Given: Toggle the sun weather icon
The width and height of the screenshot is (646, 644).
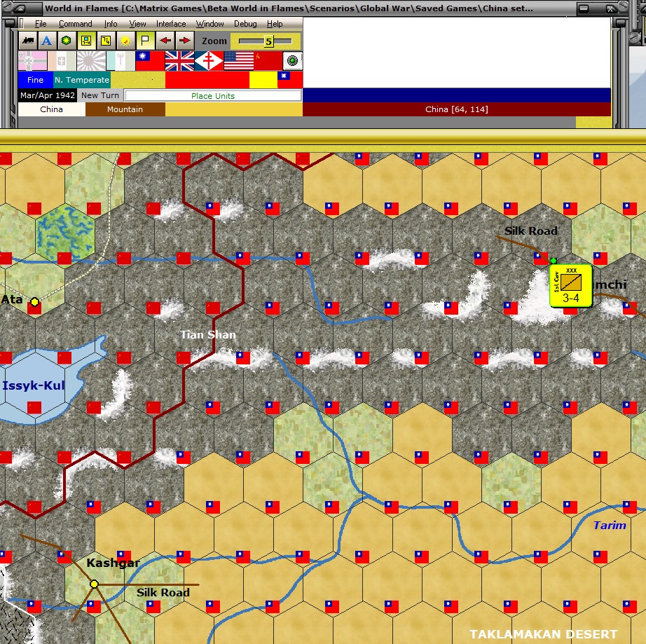Looking at the screenshot, I should coord(125,41).
